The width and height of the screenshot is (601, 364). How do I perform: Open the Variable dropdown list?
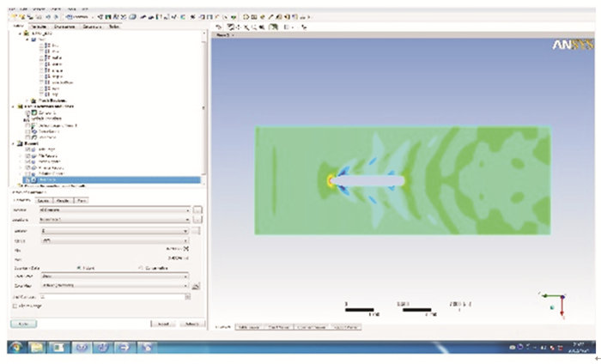(185, 231)
